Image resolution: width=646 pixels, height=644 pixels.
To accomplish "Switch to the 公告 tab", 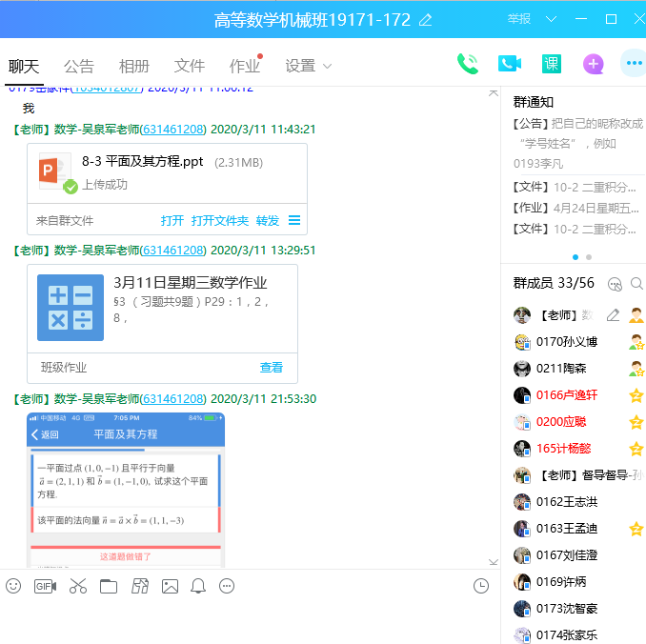I will (x=79, y=66).
